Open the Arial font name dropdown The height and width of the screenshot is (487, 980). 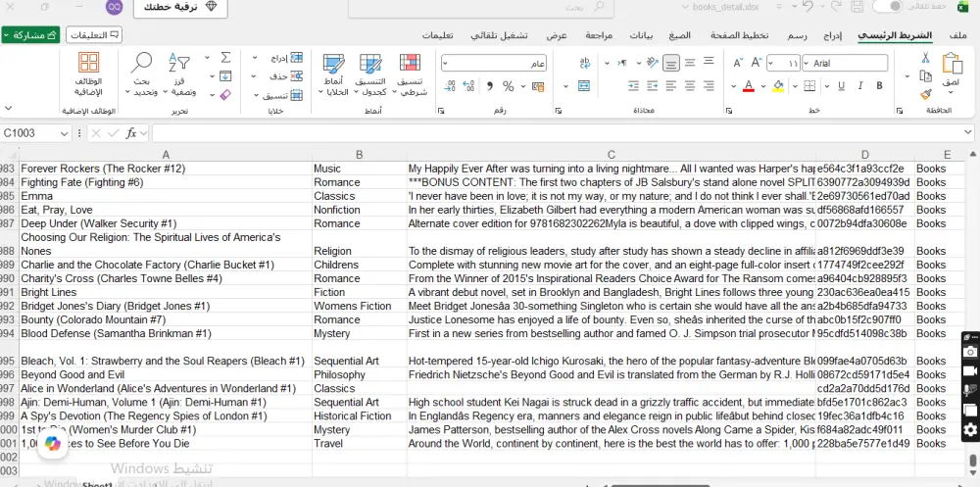click(x=808, y=63)
